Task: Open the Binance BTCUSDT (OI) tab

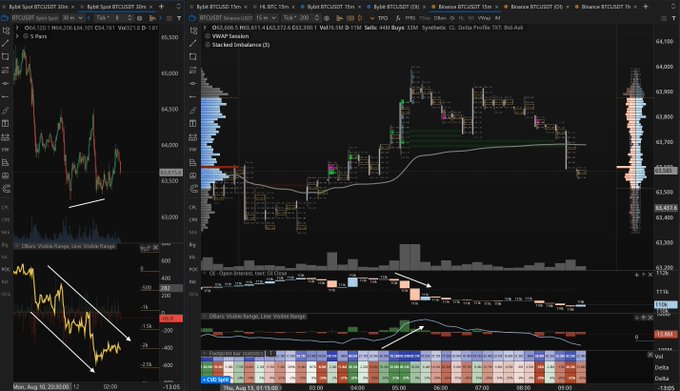Action: pyautogui.click(x=536, y=7)
